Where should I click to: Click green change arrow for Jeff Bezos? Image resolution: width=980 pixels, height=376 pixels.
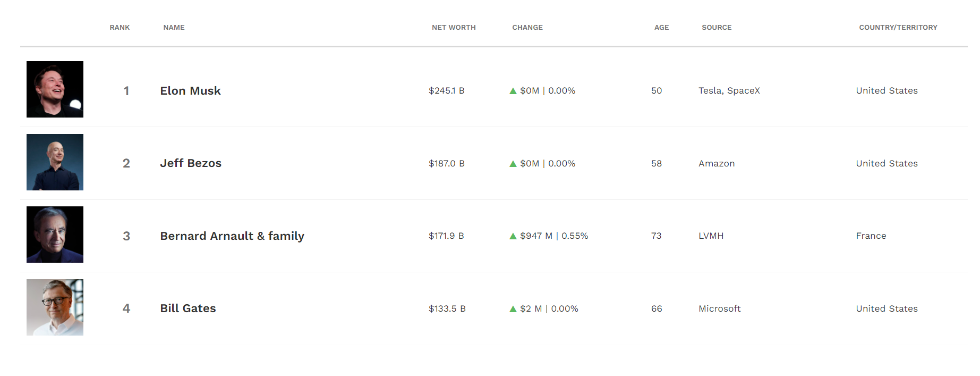(513, 164)
